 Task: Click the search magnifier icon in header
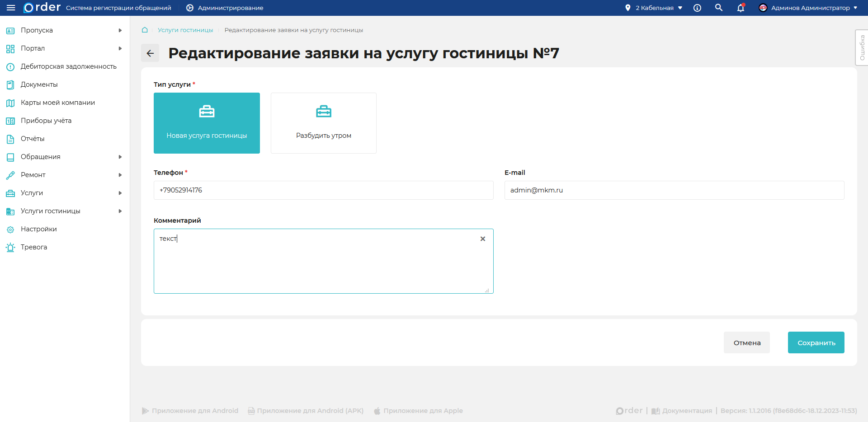coord(719,8)
